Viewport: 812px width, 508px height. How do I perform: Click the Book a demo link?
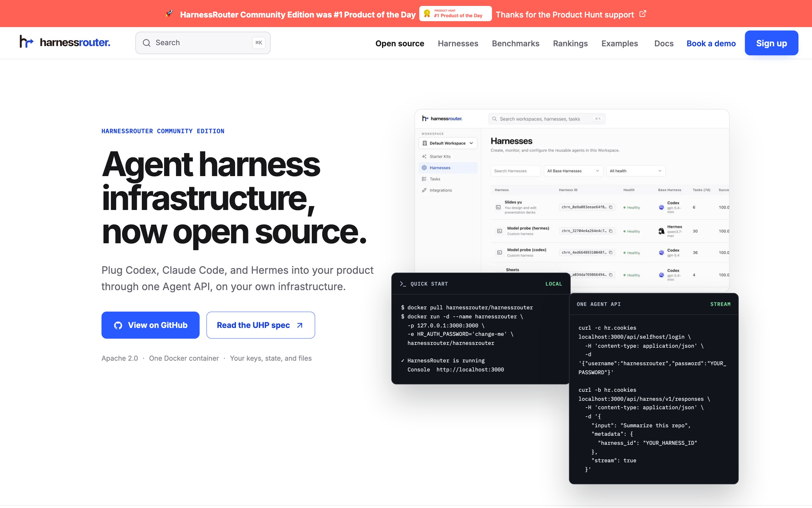tap(711, 43)
